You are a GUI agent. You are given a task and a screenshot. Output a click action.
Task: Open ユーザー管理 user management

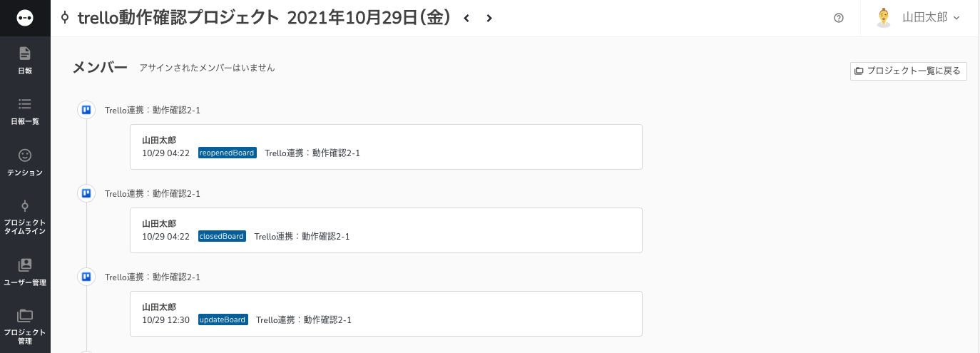pos(25,272)
